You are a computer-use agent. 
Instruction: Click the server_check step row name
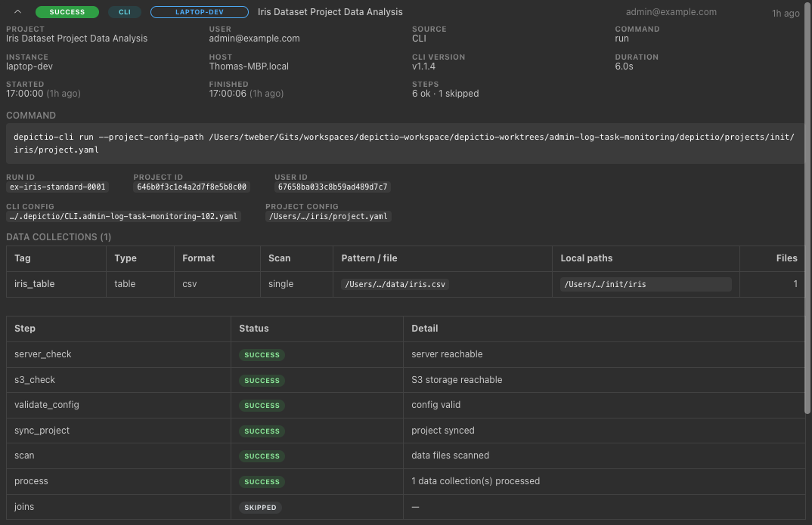pyautogui.click(x=42, y=354)
